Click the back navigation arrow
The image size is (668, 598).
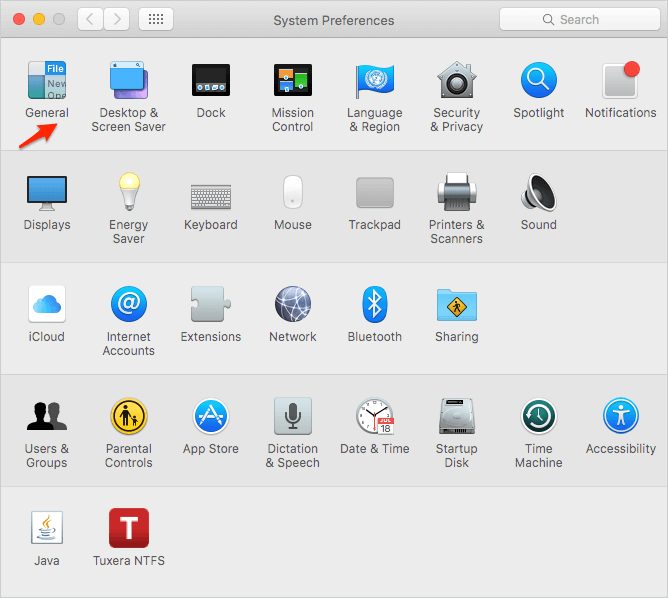click(90, 19)
